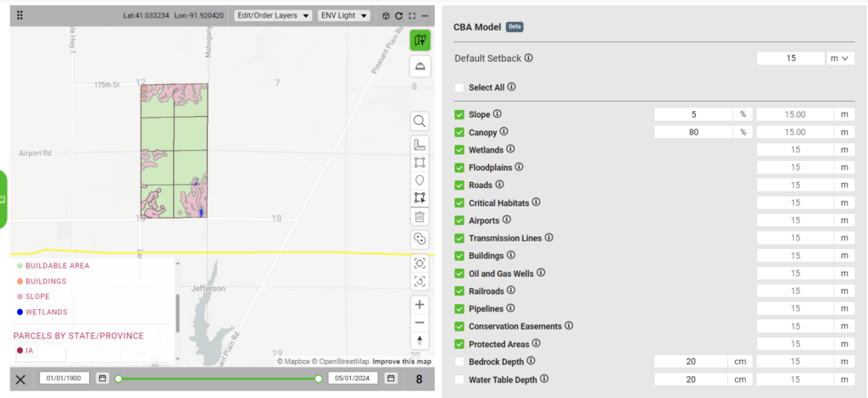Open the start date calendar picker
Image resolution: width=868 pixels, height=398 pixels.
(103, 379)
